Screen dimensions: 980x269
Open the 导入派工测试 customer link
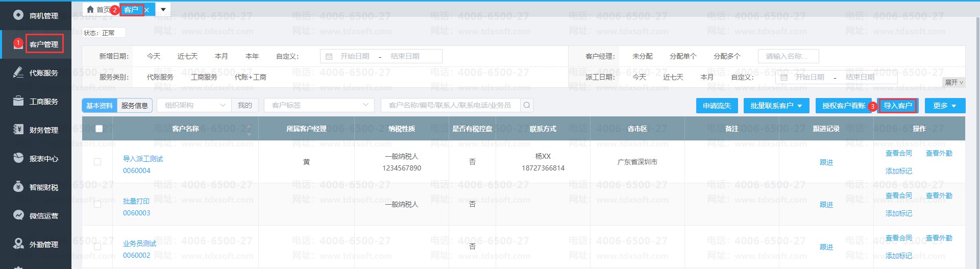[x=143, y=159]
